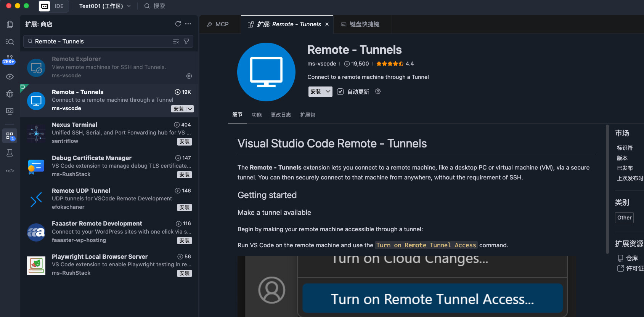
Task: Install Playwright Local Browser Server extension
Action: [185, 274]
